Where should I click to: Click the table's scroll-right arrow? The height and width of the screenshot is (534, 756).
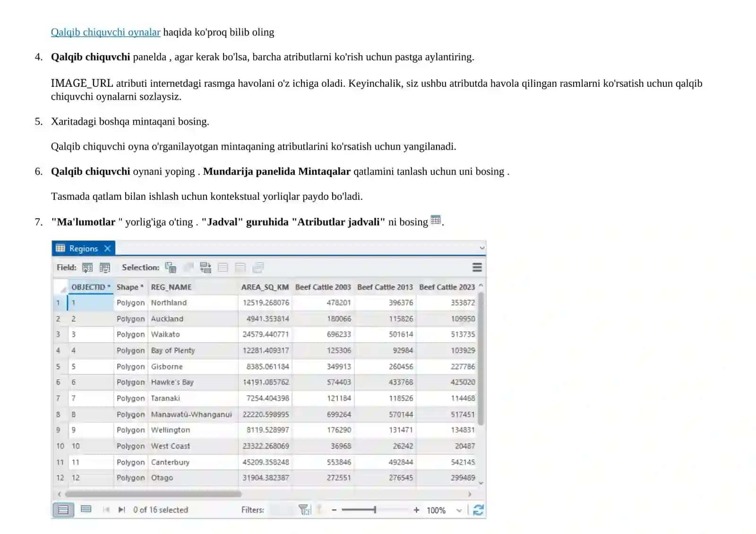pos(470,494)
